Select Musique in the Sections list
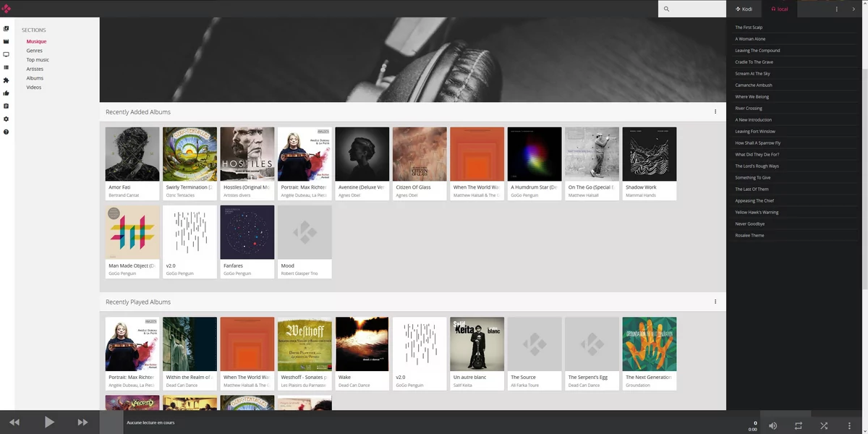 (x=36, y=41)
